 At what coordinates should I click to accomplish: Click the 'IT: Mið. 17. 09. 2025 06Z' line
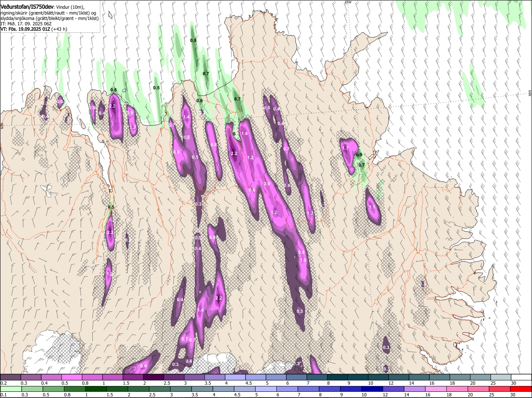coord(26,24)
